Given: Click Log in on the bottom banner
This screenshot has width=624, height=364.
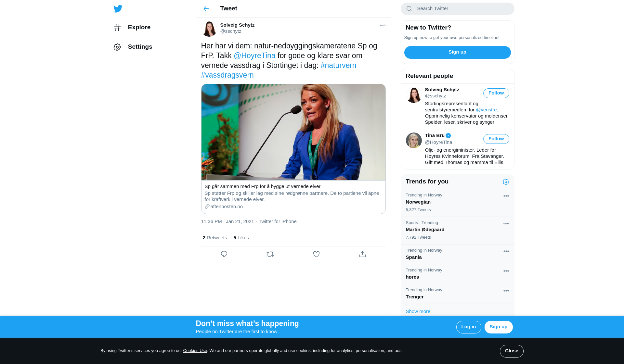Looking at the screenshot, I should click(468, 327).
